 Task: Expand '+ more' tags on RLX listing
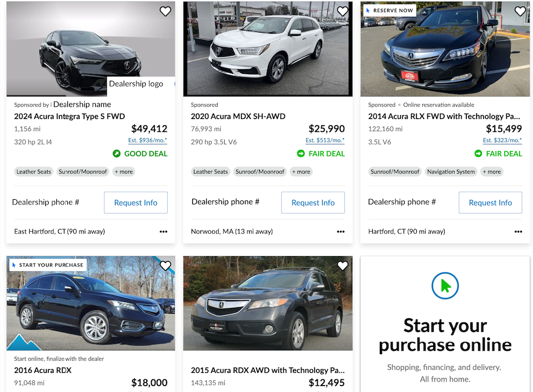(x=491, y=172)
